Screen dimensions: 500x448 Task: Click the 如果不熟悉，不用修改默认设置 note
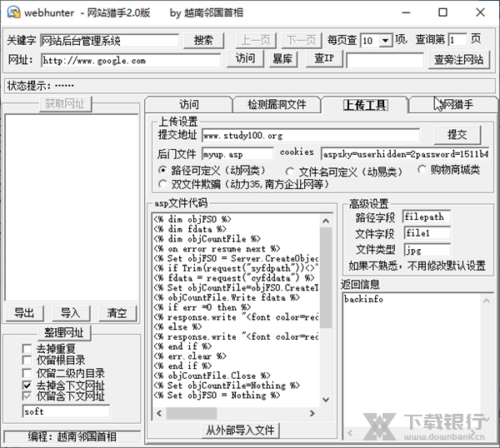tap(417, 266)
